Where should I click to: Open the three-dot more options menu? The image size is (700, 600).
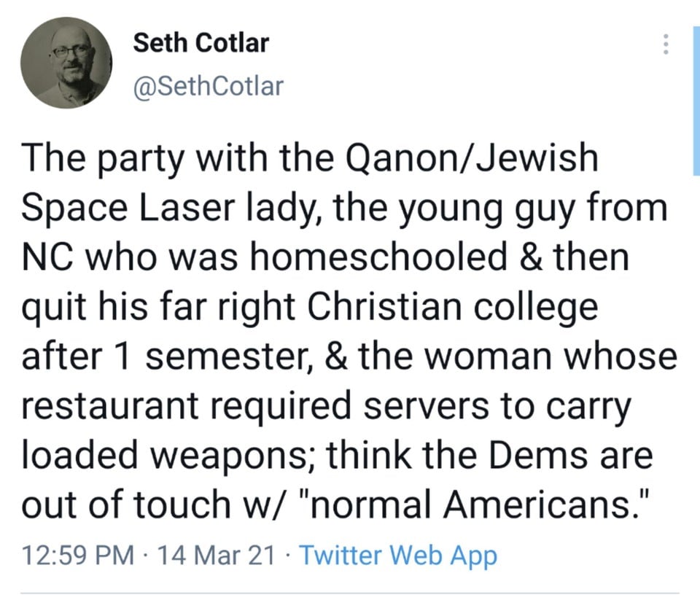(x=666, y=44)
